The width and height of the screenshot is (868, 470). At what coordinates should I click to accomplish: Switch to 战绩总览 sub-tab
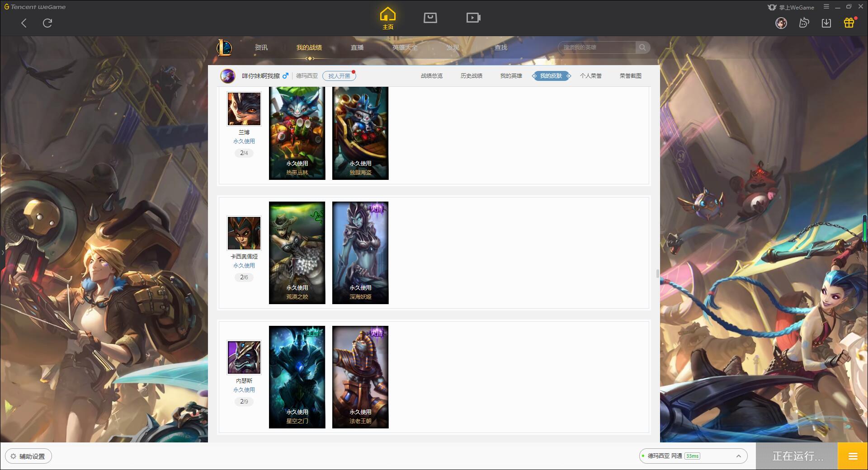[432, 76]
